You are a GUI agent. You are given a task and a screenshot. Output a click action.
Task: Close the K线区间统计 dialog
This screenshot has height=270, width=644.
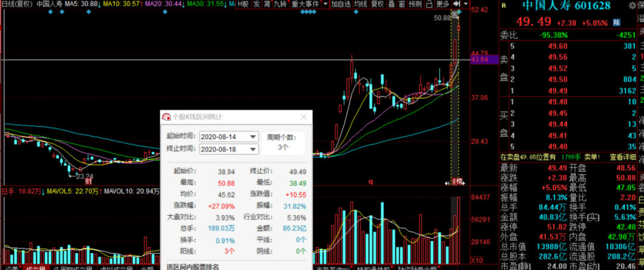[304, 117]
